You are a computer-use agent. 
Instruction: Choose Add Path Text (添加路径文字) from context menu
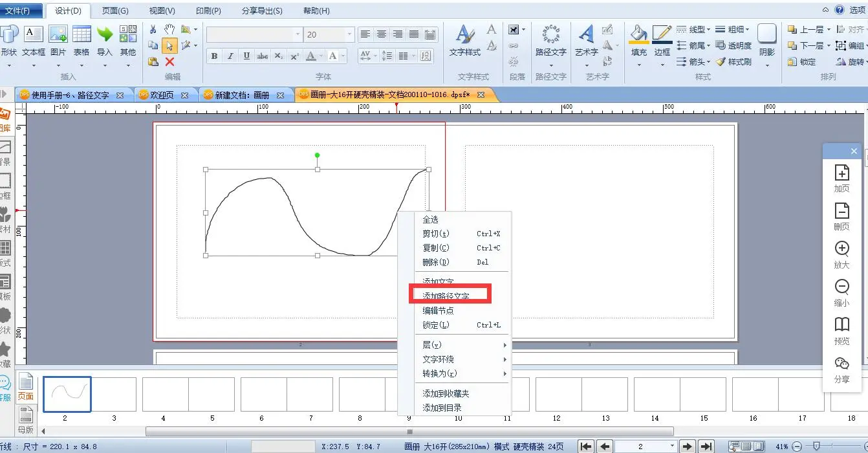pyautogui.click(x=446, y=296)
